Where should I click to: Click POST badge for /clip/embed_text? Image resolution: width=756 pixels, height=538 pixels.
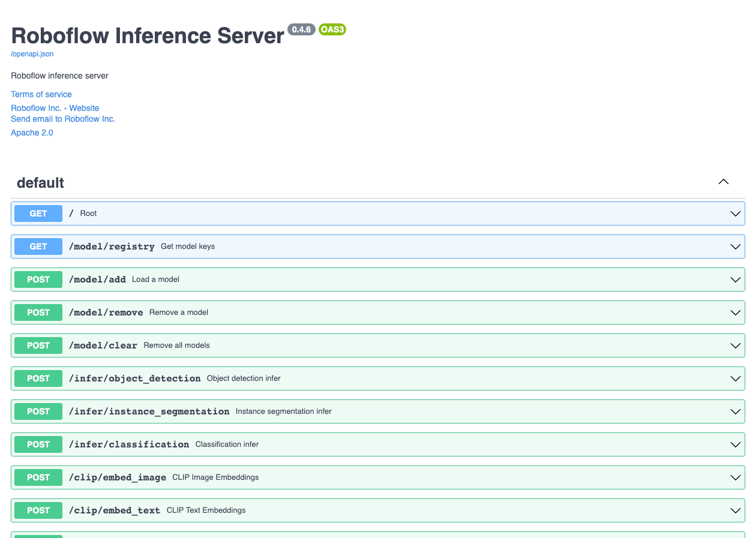click(38, 510)
